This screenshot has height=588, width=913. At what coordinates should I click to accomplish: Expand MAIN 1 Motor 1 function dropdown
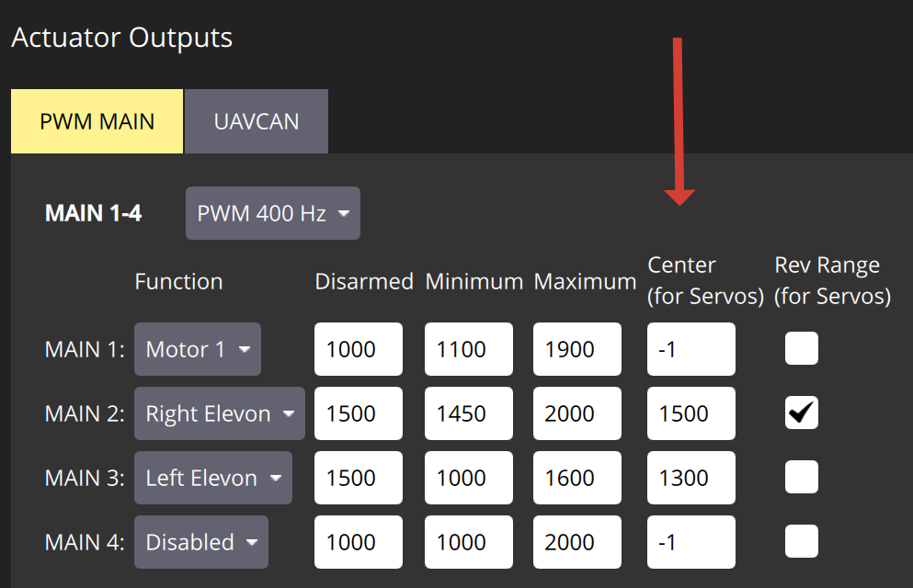(198, 349)
